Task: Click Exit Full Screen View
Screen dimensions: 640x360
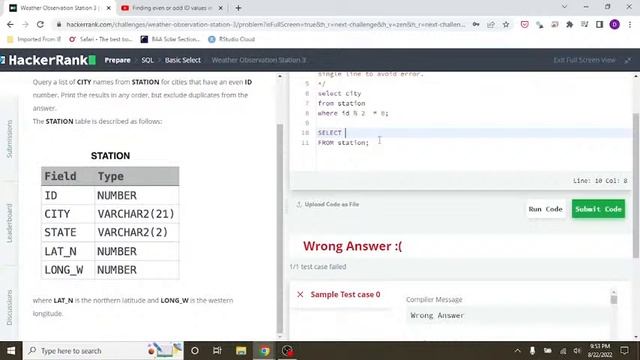Action: tap(584, 60)
